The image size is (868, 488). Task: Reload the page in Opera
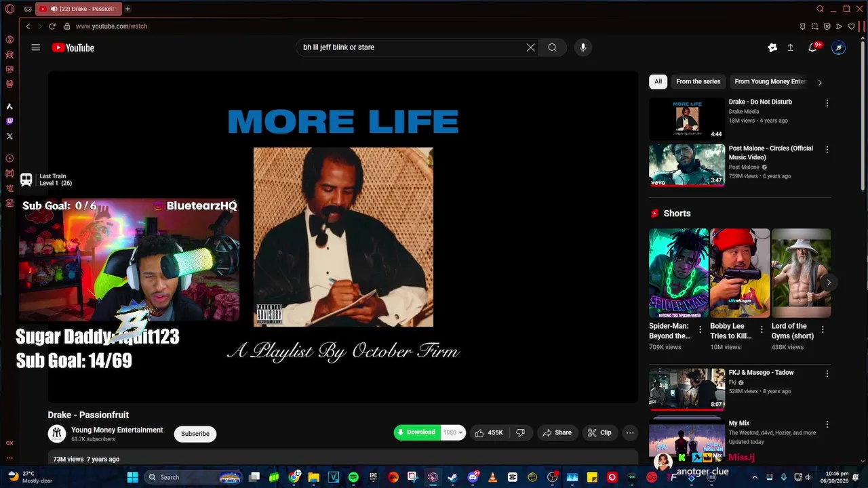[52, 26]
